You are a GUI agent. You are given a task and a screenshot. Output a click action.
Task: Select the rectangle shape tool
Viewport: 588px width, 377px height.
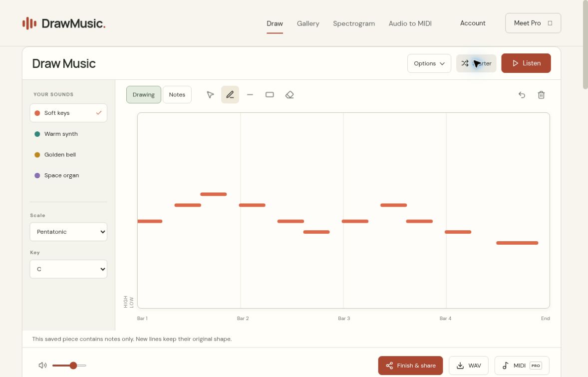(270, 95)
